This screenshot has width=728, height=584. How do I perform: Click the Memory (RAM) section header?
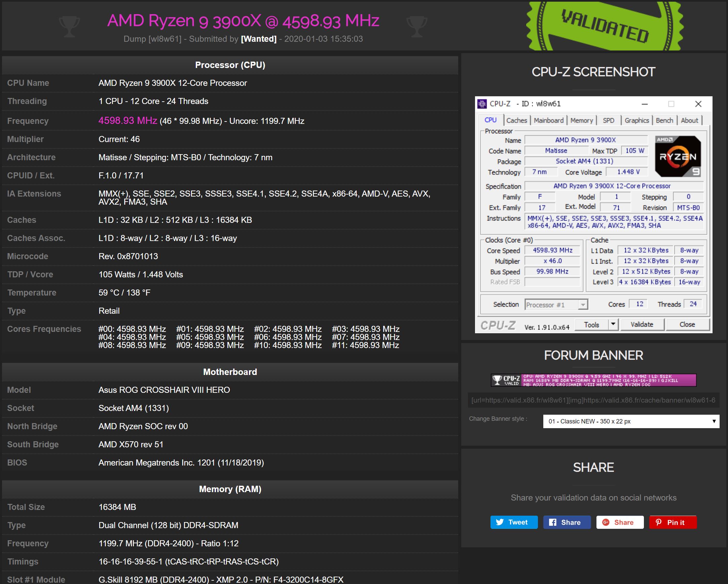pyautogui.click(x=230, y=489)
